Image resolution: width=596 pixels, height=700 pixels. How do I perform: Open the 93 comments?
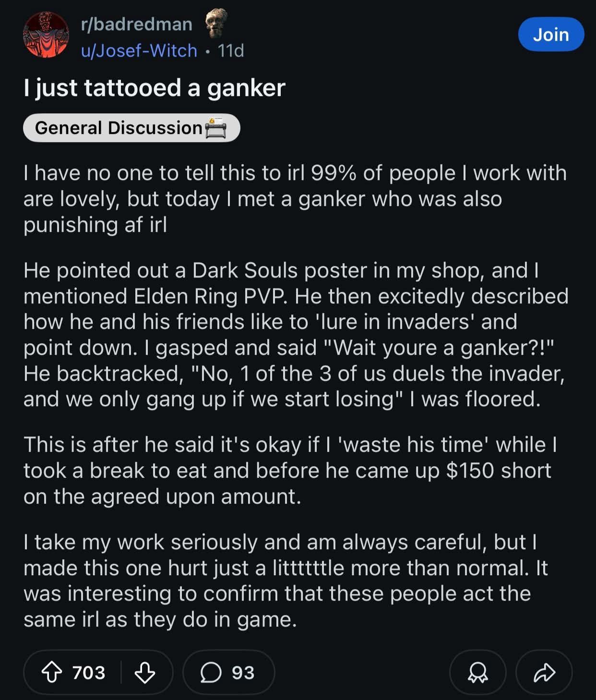pos(228,672)
